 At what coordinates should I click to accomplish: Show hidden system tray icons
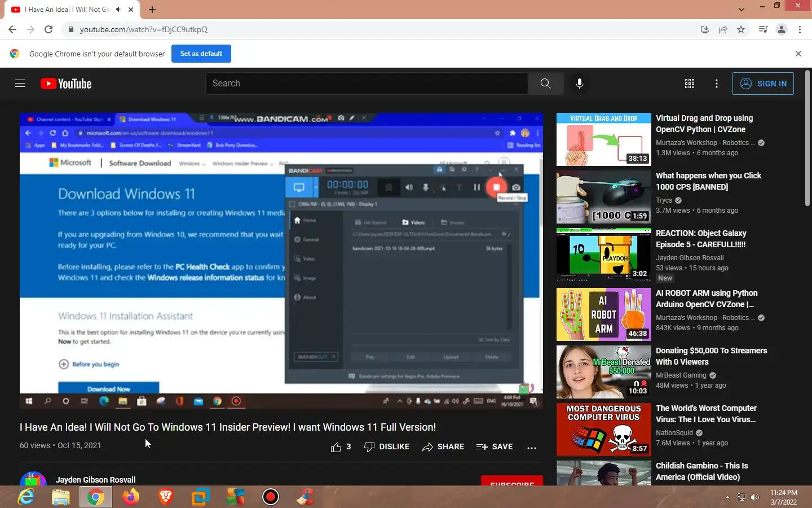[x=727, y=497]
